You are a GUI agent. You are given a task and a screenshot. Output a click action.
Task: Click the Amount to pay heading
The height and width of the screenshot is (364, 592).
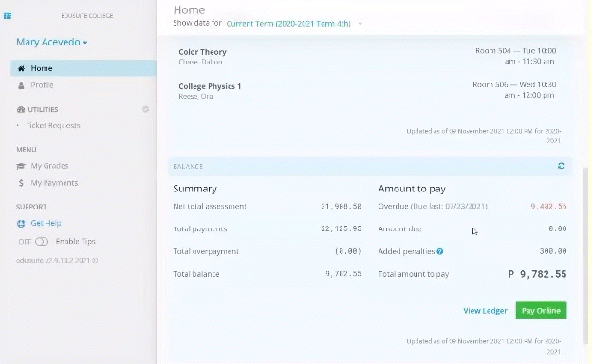coord(412,189)
